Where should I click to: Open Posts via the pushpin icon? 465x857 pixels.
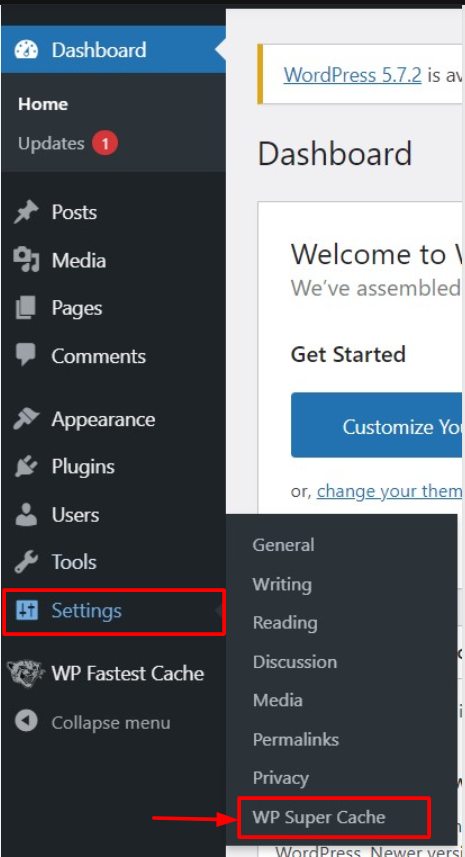pos(26,212)
